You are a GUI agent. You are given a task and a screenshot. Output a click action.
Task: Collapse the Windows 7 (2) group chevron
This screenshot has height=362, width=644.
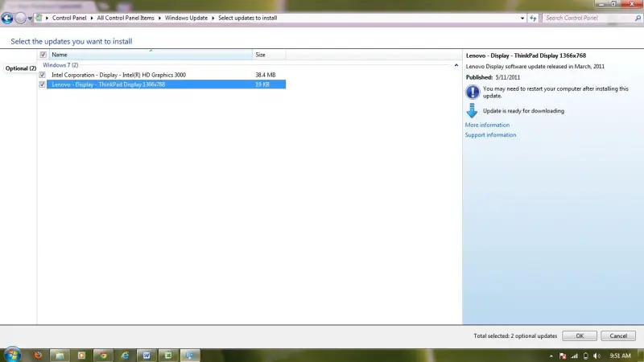click(456, 65)
